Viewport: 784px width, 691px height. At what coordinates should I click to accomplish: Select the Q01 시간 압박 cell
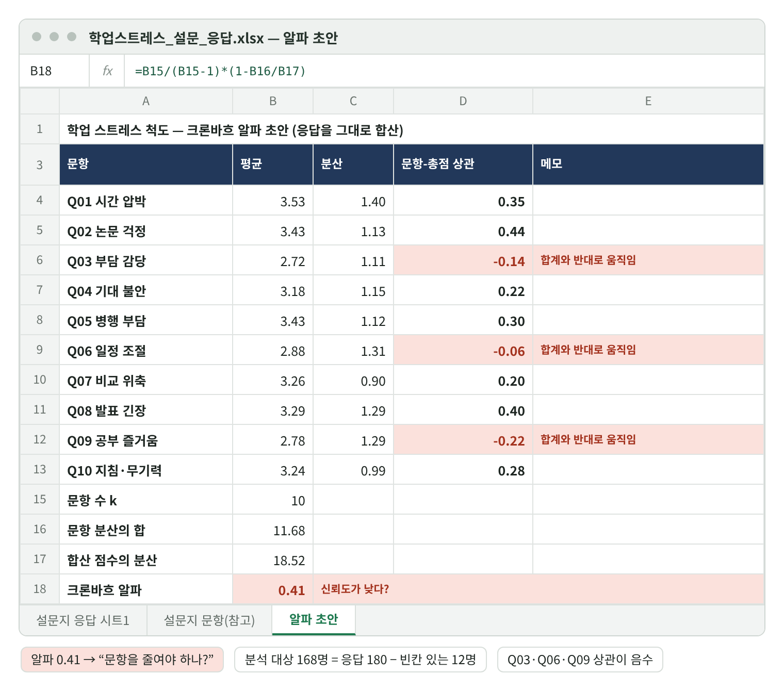(146, 201)
